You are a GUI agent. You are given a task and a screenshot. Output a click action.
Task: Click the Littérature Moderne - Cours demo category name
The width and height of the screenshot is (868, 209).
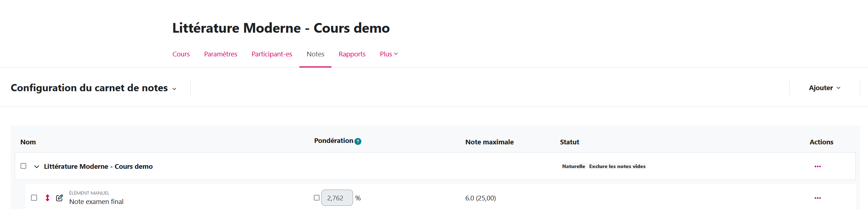(x=98, y=167)
